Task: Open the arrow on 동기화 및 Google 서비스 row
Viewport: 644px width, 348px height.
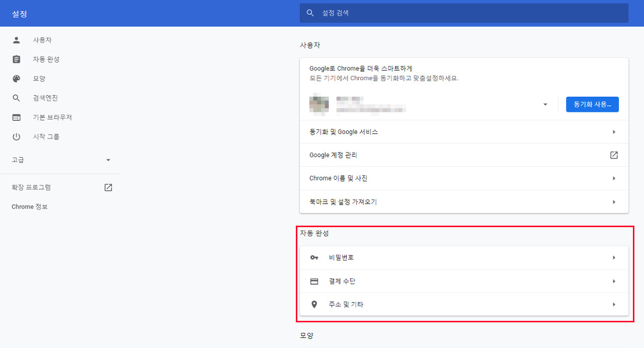Action: (614, 132)
